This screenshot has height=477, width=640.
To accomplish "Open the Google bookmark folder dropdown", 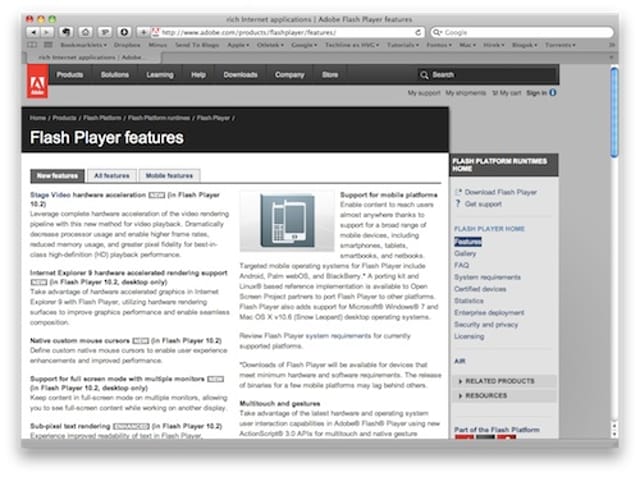I will pos(304,45).
